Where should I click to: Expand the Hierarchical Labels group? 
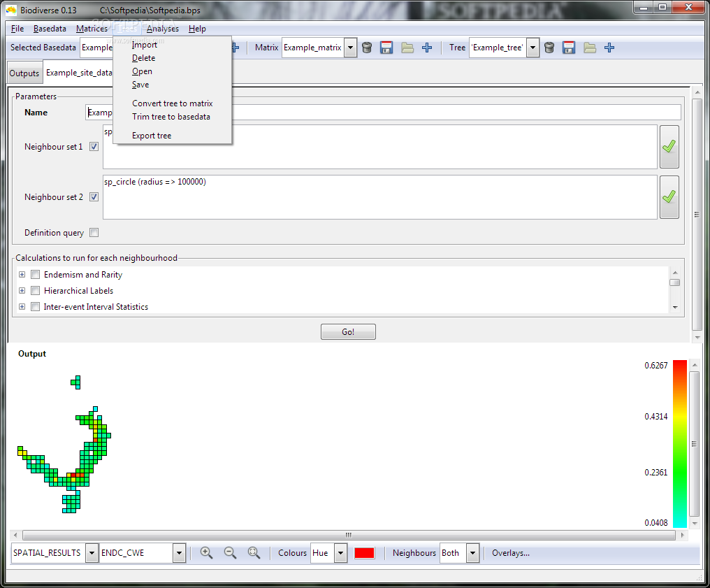coord(22,290)
